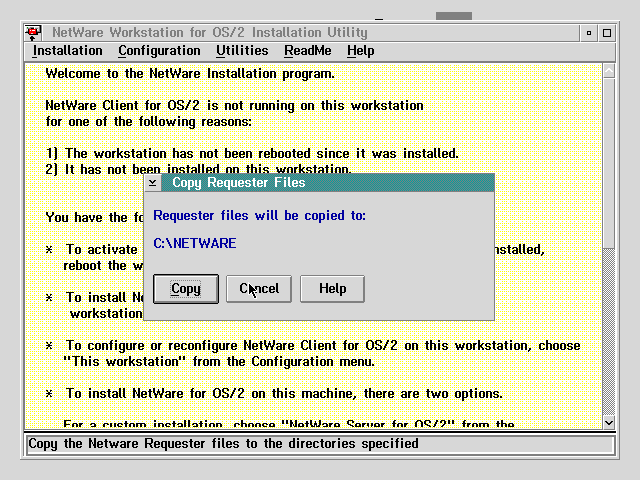Open the Configuration menu
Screen dimensions: 640x480
click(x=159, y=51)
